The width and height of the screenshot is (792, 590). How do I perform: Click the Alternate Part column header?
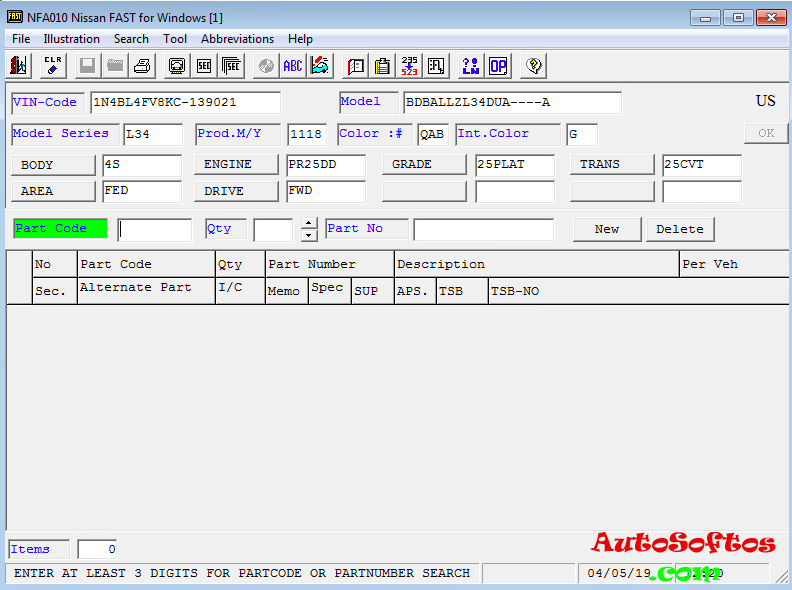146,291
